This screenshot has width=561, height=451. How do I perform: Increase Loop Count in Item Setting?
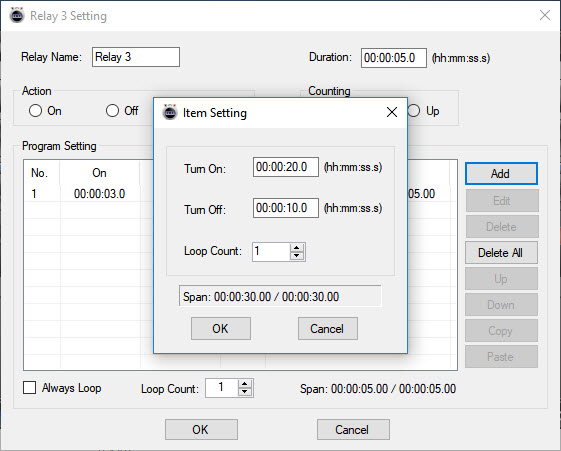pyautogui.click(x=297, y=247)
